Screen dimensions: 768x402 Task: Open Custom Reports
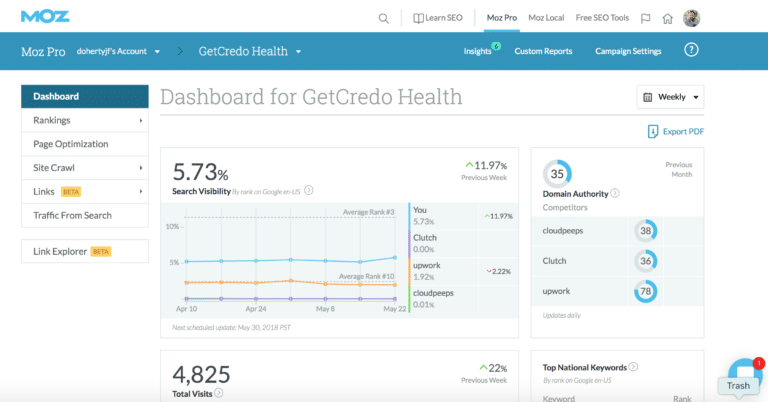pyautogui.click(x=543, y=51)
